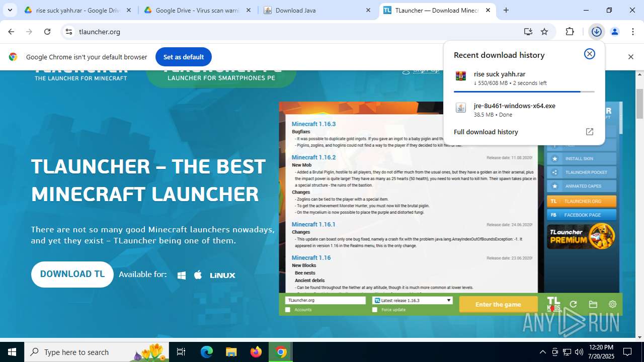Click the TLauncher Premium banner
644x362 pixels.
click(x=582, y=236)
